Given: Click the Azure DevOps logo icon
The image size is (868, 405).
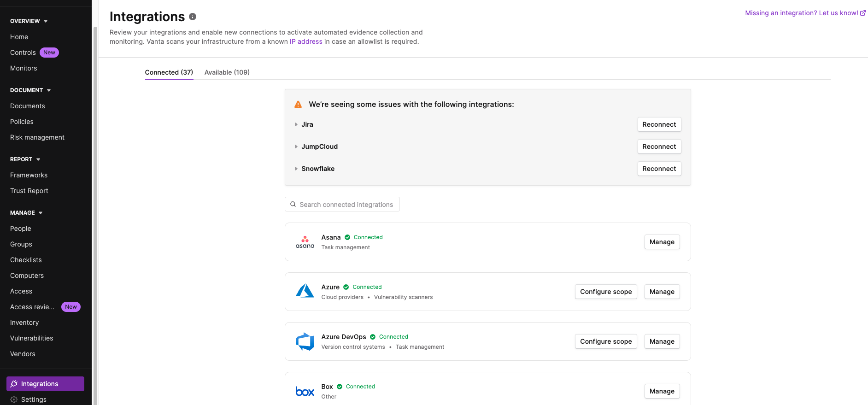Looking at the screenshot, I should tap(305, 341).
